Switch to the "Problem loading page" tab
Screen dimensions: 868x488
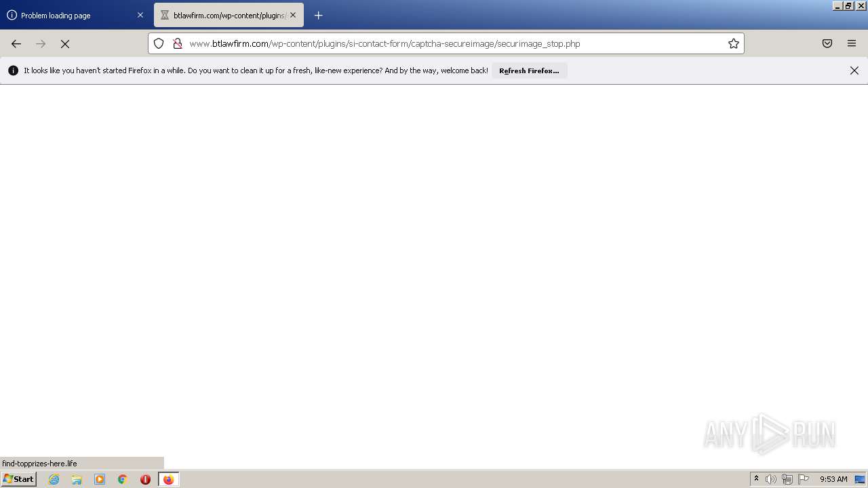coord(75,15)
